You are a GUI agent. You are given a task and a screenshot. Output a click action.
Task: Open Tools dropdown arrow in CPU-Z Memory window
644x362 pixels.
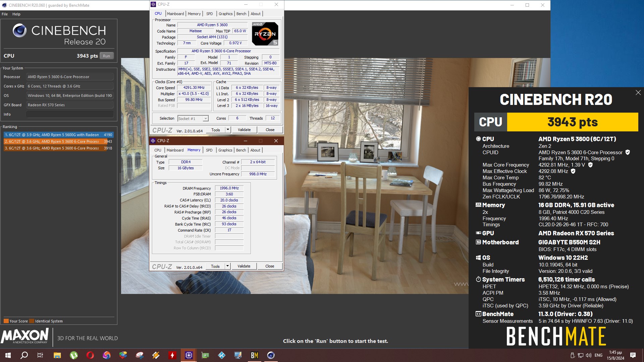click(x=227, y=266)
